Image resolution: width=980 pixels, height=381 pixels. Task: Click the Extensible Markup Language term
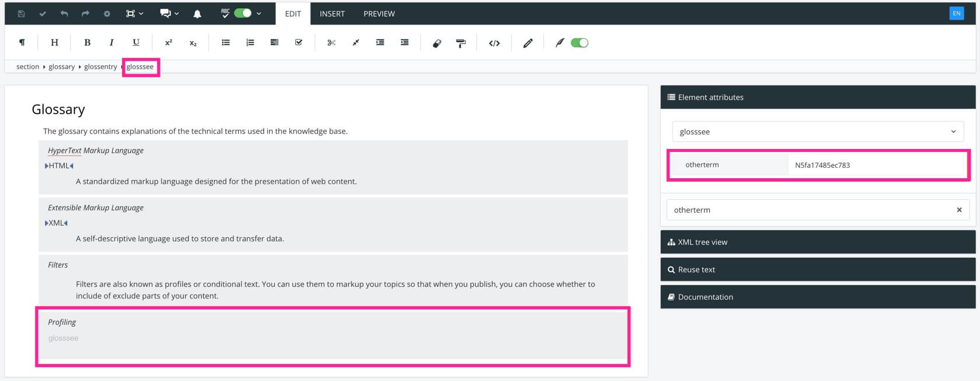(x=96, y=207)
